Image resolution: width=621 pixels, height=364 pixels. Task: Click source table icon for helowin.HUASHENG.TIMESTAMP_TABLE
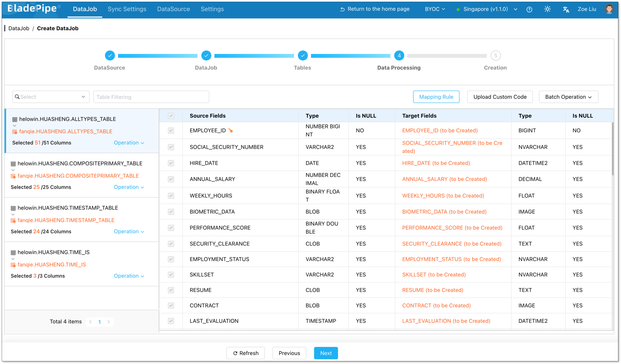[x=13, y=208]
